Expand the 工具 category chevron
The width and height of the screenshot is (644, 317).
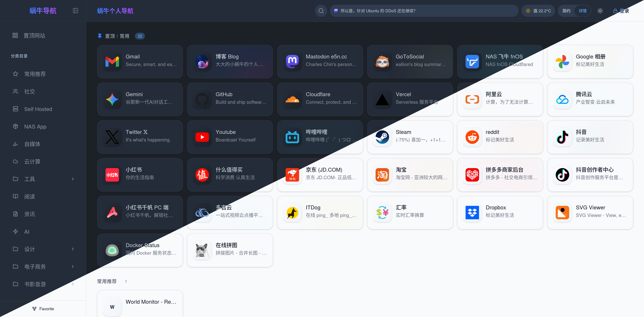73,179
